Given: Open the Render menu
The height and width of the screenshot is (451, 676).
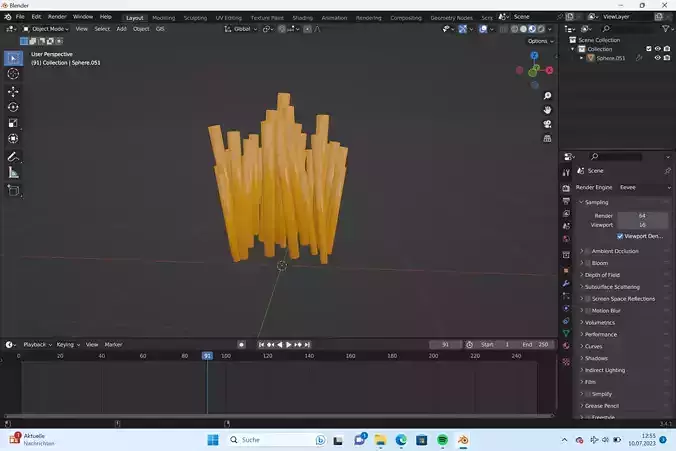Looking at the screenshot, I should (57, 17).
